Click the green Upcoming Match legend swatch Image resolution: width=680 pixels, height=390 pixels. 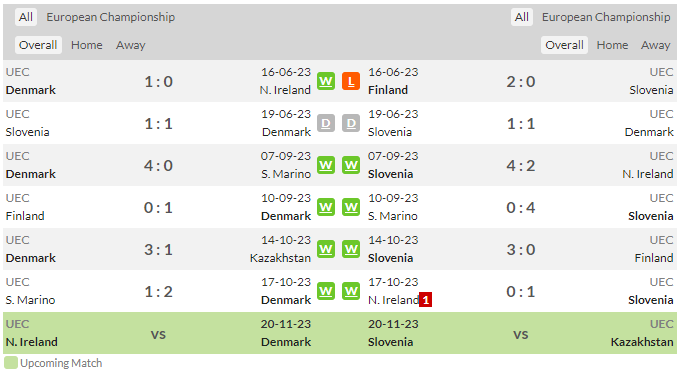click(11, 363)
